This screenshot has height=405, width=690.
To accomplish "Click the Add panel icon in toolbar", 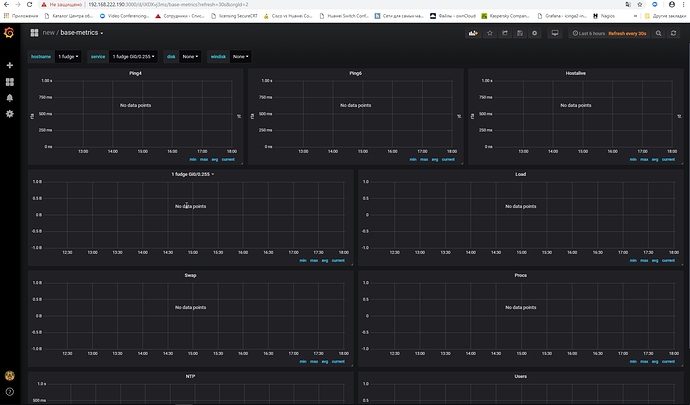I will [475, 33].
